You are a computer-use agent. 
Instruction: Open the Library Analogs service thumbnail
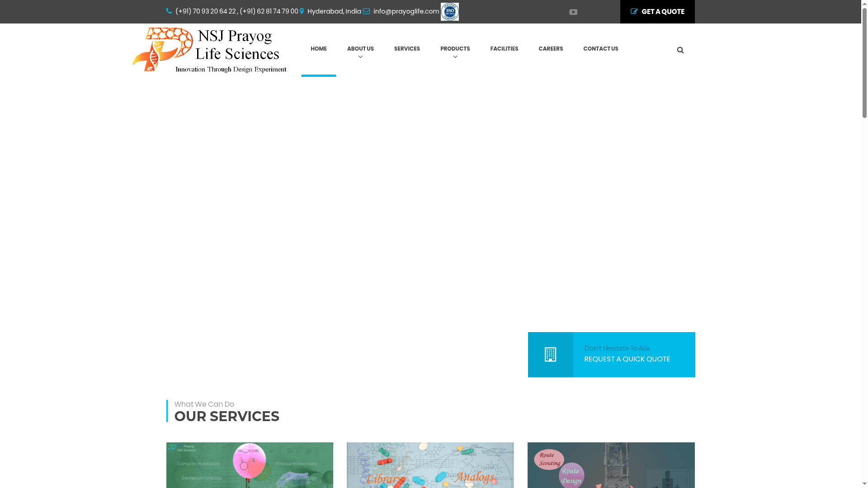430,465
